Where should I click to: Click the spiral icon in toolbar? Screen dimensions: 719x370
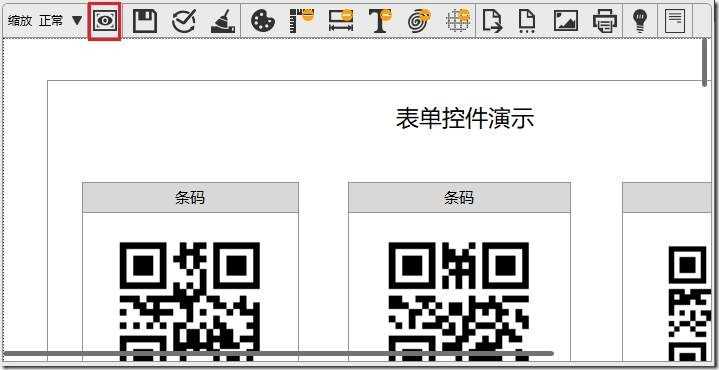tap(420, 21)
